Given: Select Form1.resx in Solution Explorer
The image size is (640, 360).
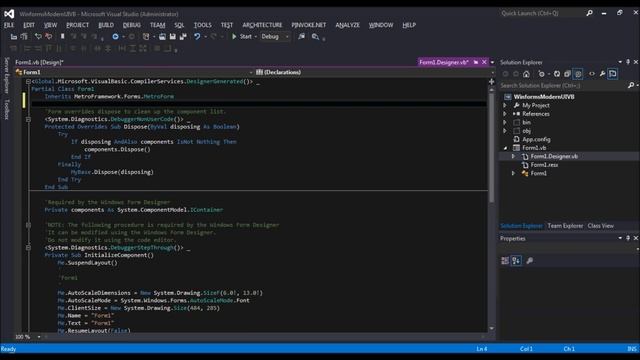Looking at the screenshot, I should pyautogui.click(x=544, y=165).
